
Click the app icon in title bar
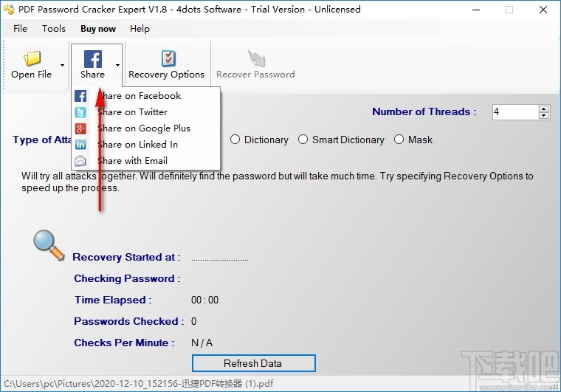pos(9,10)
